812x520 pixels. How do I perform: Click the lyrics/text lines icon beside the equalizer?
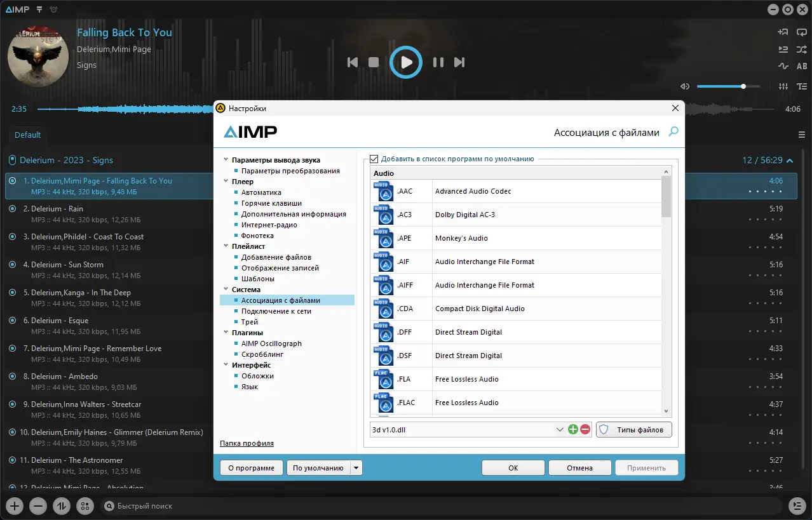coord(802,86)
